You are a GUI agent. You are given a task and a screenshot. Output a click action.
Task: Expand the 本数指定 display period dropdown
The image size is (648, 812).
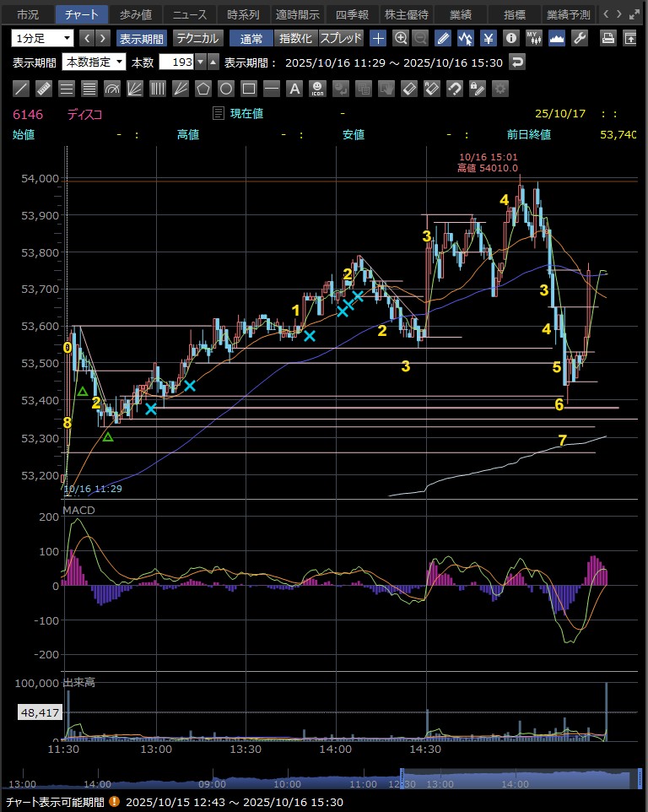coord(94,62)
